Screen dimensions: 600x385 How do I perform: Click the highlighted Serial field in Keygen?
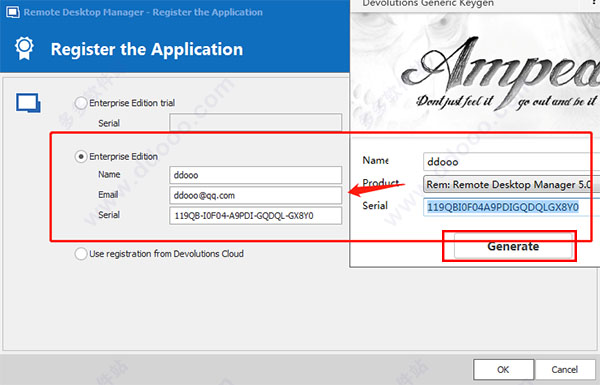[x=511, y=207]
